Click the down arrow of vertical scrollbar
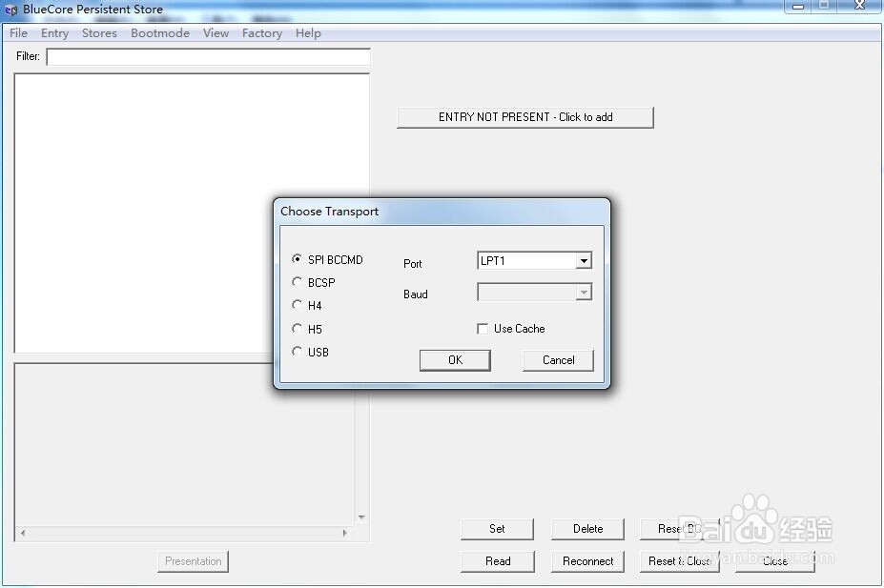 [x=362, y=517]
